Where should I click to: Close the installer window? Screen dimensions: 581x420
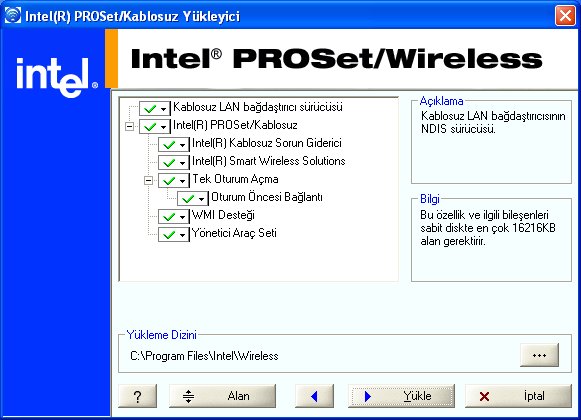(565, 16)
